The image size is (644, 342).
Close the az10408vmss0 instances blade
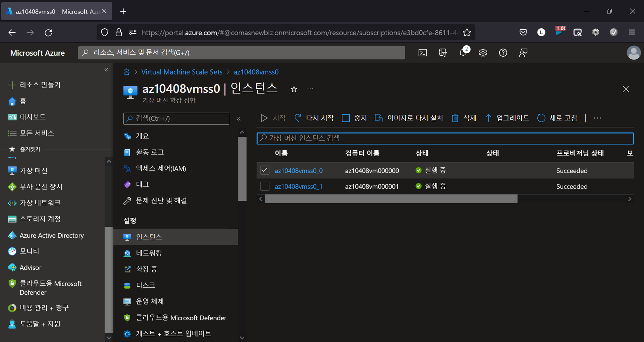point(626,89)
